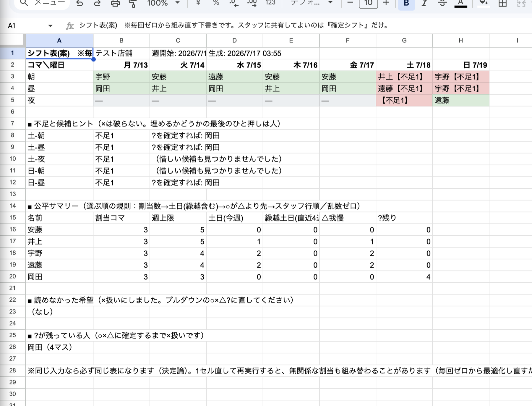Open the Borders tool
532x406 pixels.
[x=502, y=3]
